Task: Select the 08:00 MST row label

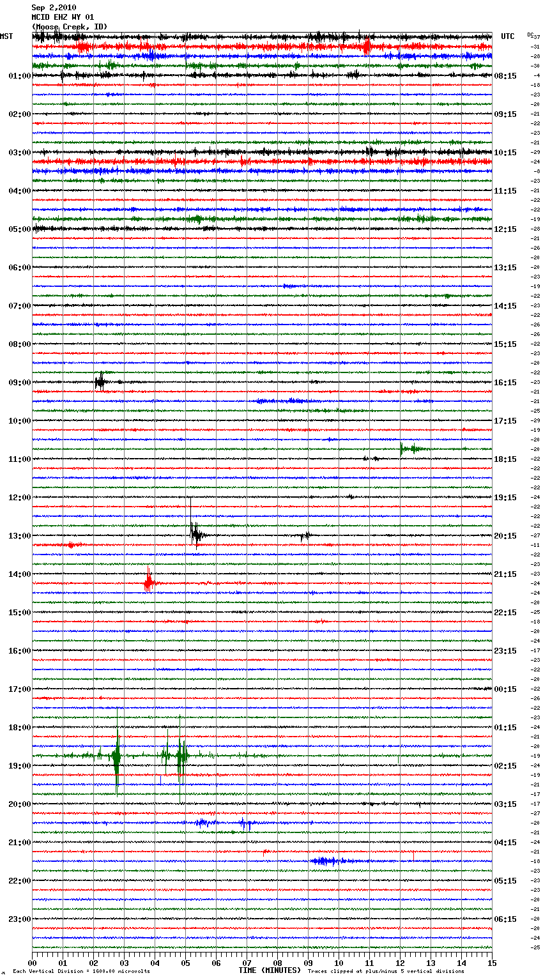Action: [20, 344]
